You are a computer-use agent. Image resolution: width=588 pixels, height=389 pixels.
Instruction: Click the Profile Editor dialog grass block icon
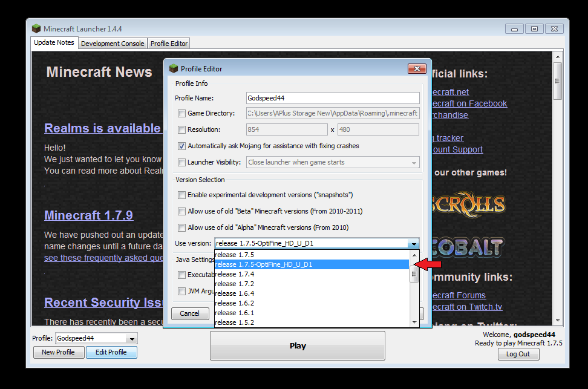[173, 68]
